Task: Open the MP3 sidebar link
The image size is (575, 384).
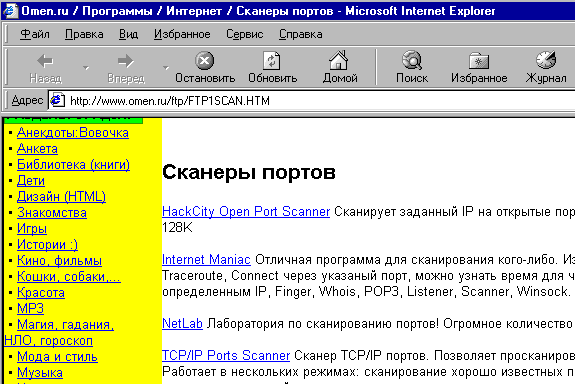Action: 30,308
